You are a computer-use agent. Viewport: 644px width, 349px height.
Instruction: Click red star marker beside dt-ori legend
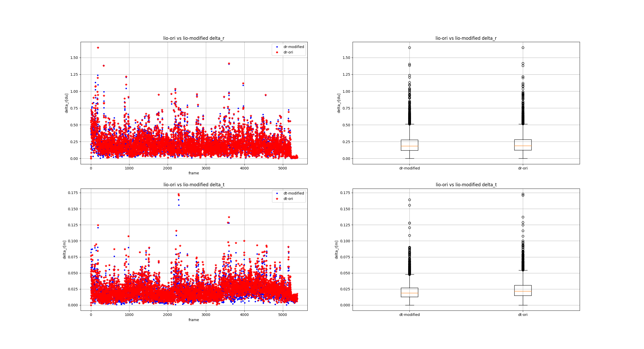277,199
